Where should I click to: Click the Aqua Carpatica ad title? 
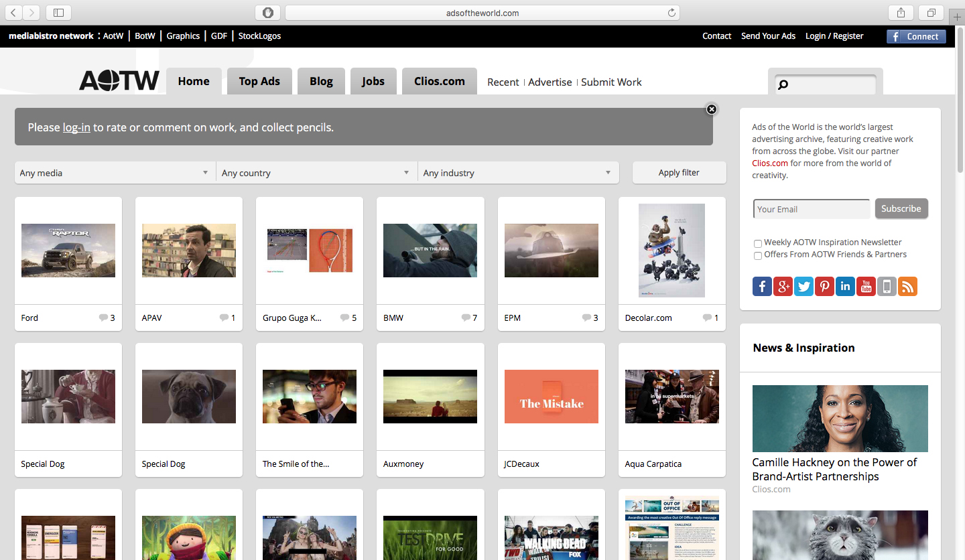653,464
